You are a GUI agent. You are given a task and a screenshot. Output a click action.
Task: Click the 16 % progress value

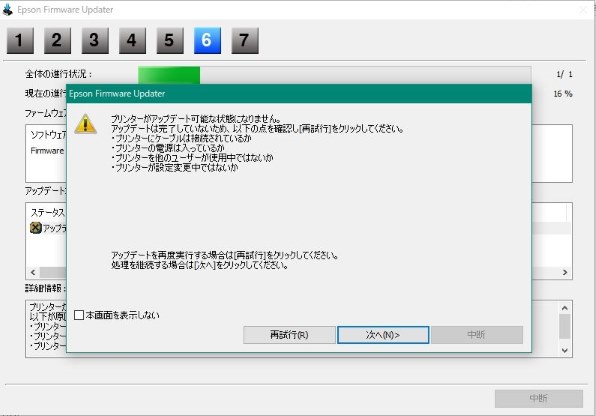point(563,94)
